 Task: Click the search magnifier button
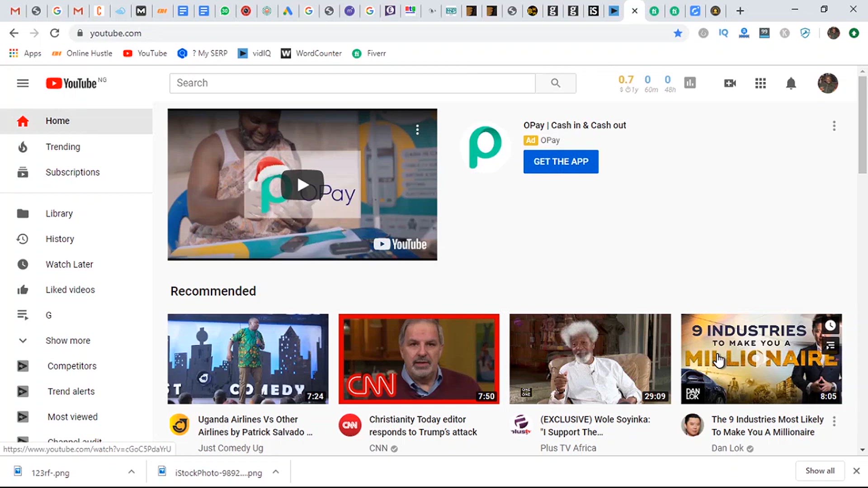(x=556, y=83)
